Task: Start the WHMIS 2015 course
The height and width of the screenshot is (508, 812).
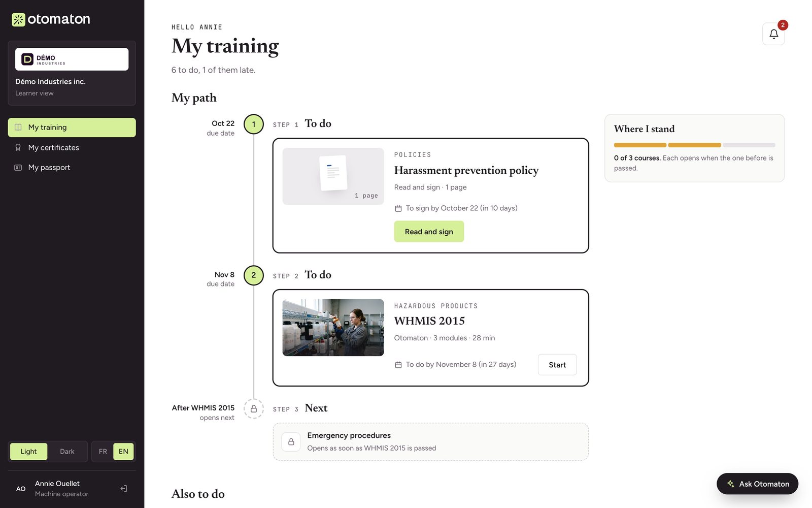Action: pos(557,365)
